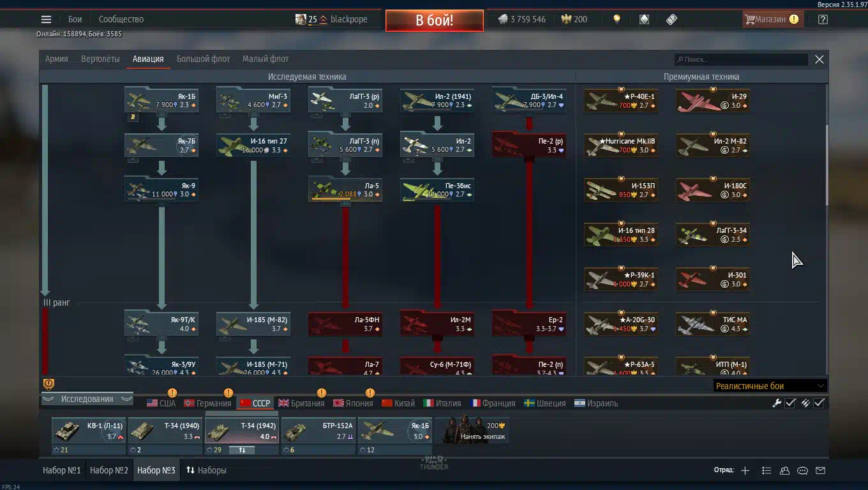Screen dimensions: 868x490
Task: Expand the Исследования panel toggle
Action: click(x=87, y=399)
